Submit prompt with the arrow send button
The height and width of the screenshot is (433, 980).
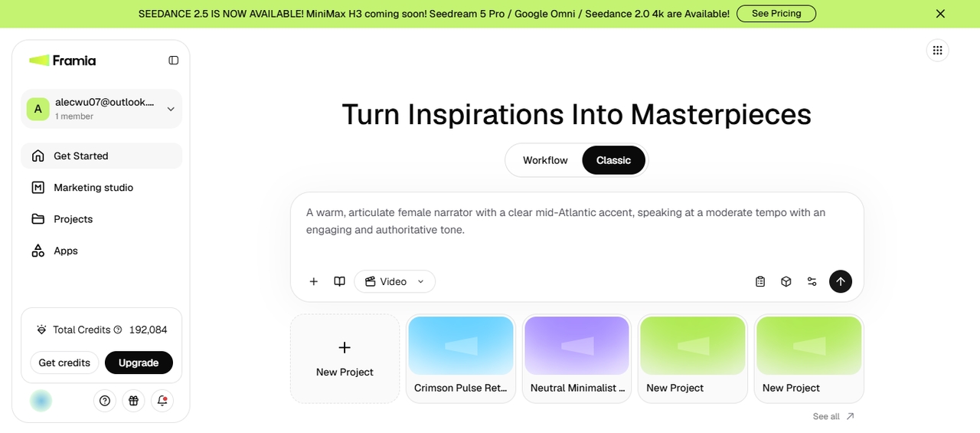click(841, 281)
